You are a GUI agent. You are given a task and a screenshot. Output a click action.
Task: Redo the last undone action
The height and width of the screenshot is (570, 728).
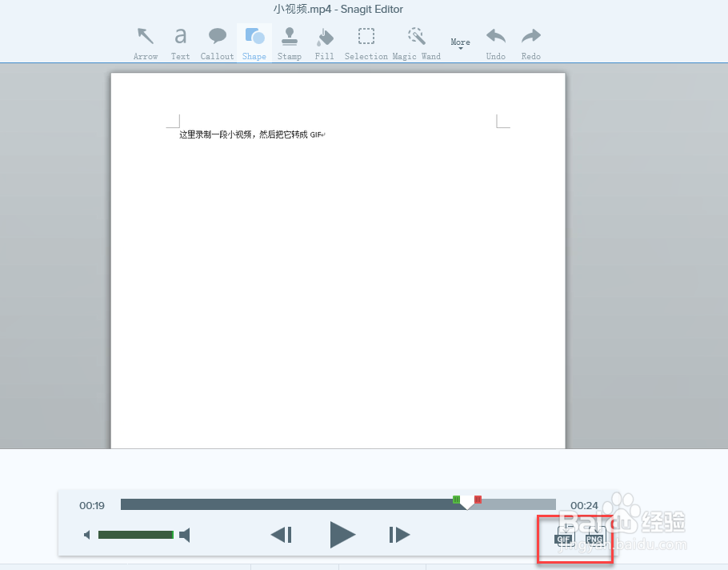click(x=530, y=44)
